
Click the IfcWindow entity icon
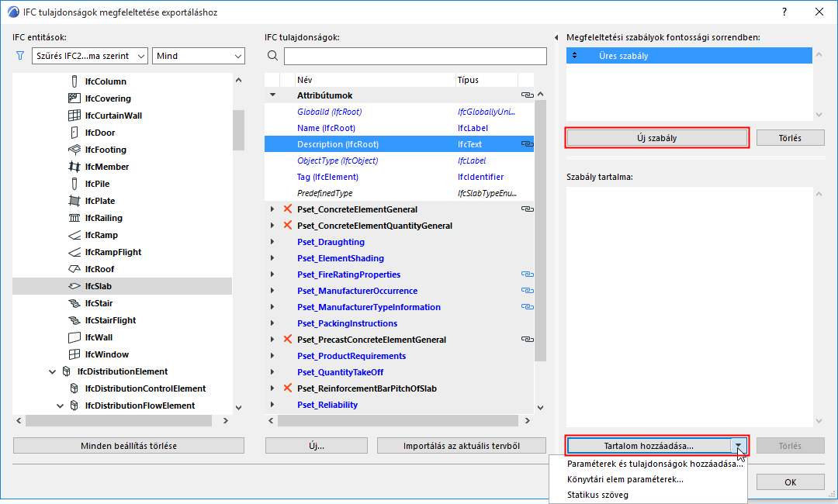coord(74,354)
